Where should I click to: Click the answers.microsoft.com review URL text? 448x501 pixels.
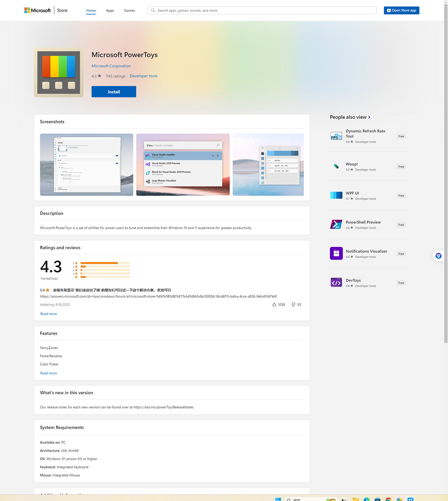[158, 297]
